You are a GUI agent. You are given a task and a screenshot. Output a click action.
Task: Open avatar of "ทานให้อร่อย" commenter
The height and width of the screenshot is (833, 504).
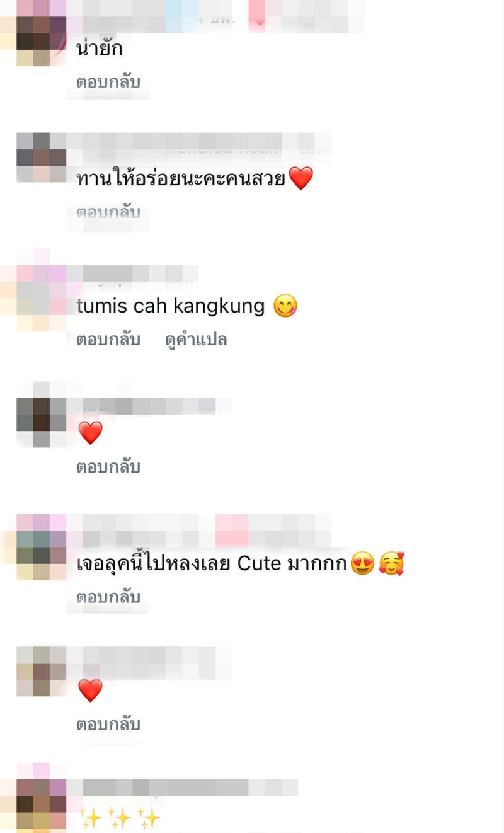pos(42,158)
